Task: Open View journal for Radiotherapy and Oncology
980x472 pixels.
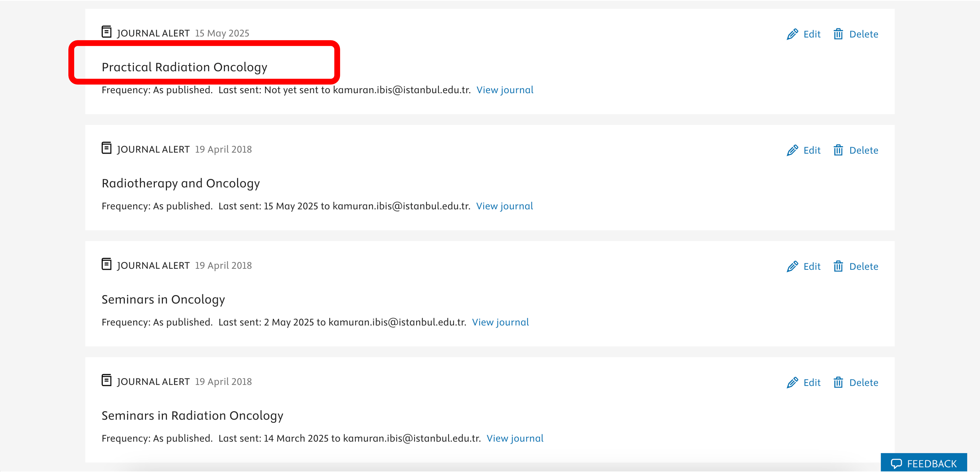Action: coord(504,206)
